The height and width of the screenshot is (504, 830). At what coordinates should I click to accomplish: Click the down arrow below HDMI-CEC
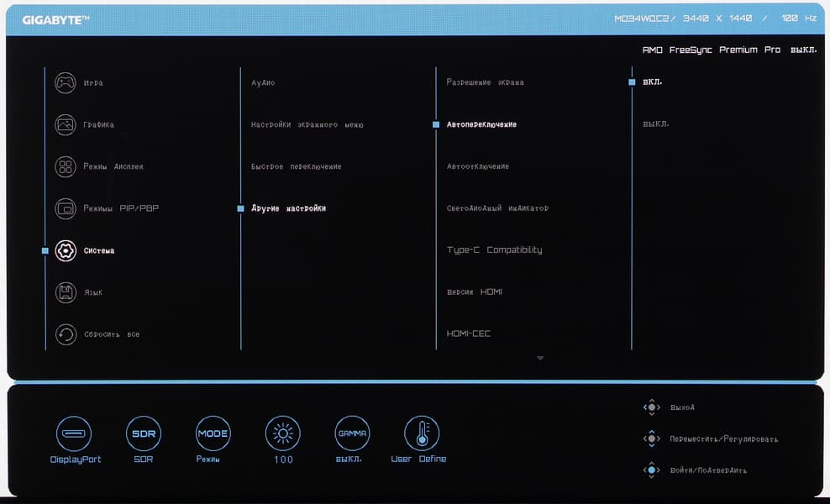pos(540,359)
